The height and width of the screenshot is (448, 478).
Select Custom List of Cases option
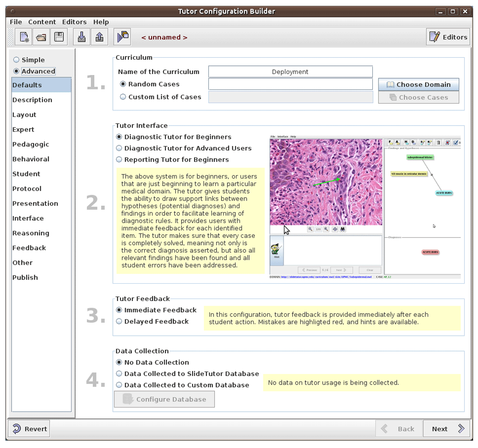[161, 97]
